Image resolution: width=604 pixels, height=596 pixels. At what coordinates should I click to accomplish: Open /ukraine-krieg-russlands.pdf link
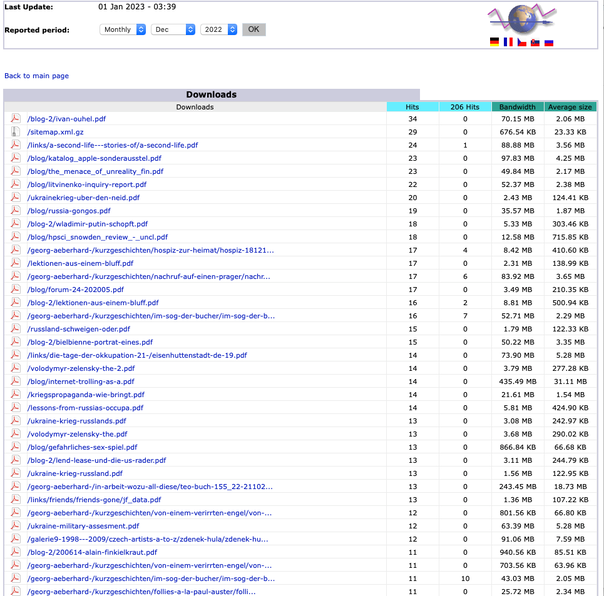click(77, 421)
